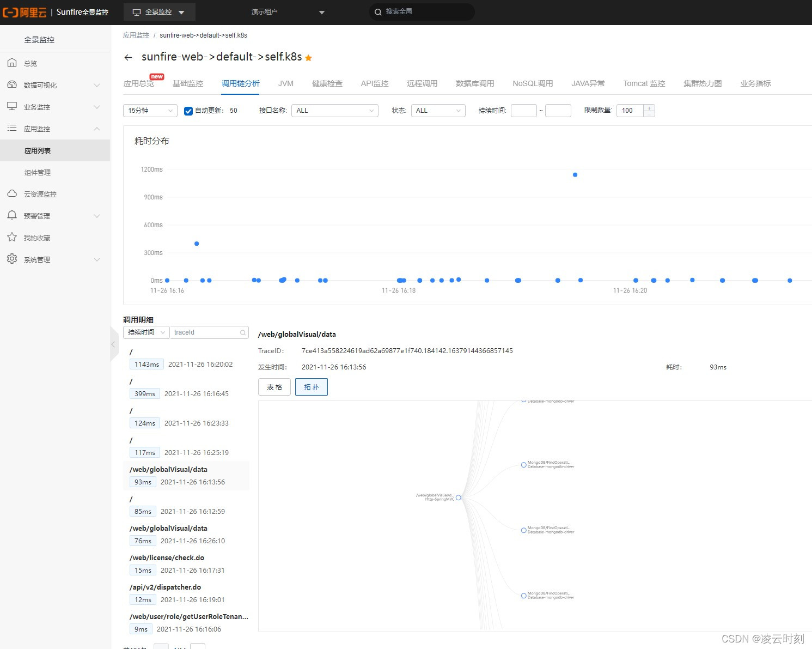Select the /web/user/role/getUserRoleTenan... trace
The width and height of the screenshot is (812, 649).
186,623
